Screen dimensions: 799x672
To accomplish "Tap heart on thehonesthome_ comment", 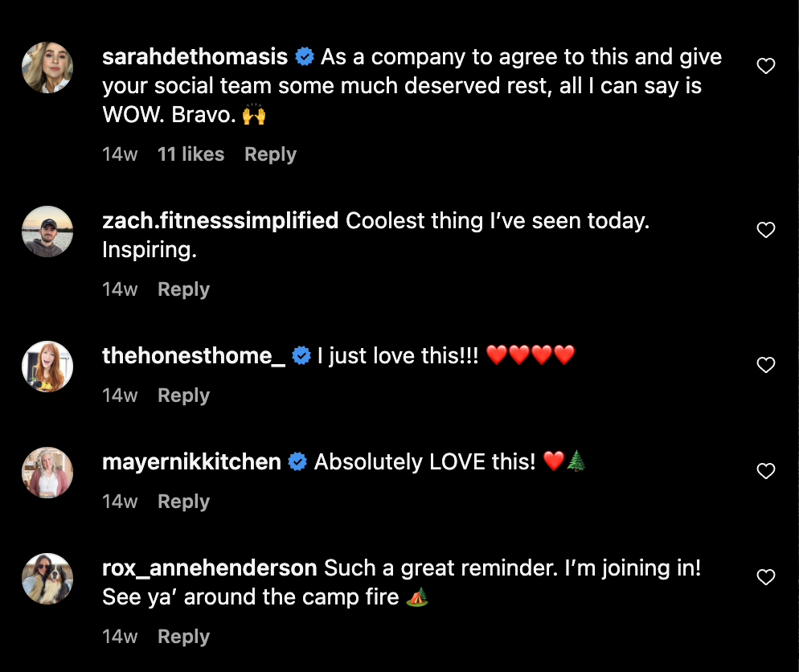I will click(x=766, y=366).
